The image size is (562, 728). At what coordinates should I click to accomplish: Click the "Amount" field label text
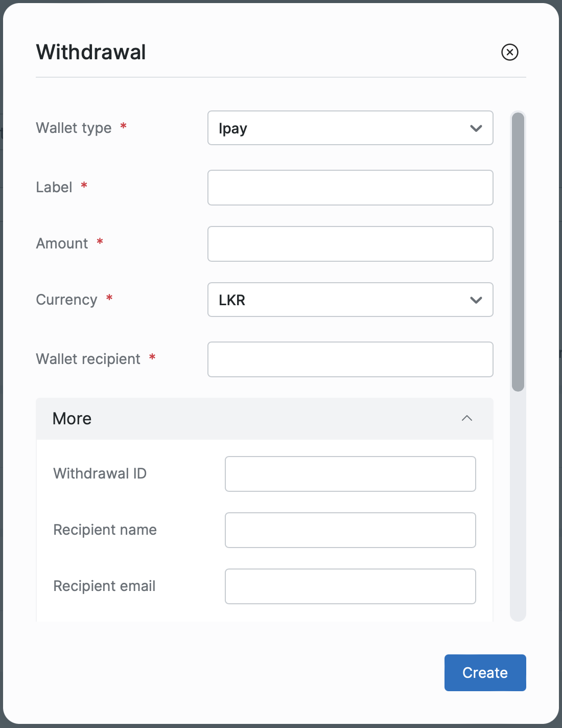click(62, 243)
